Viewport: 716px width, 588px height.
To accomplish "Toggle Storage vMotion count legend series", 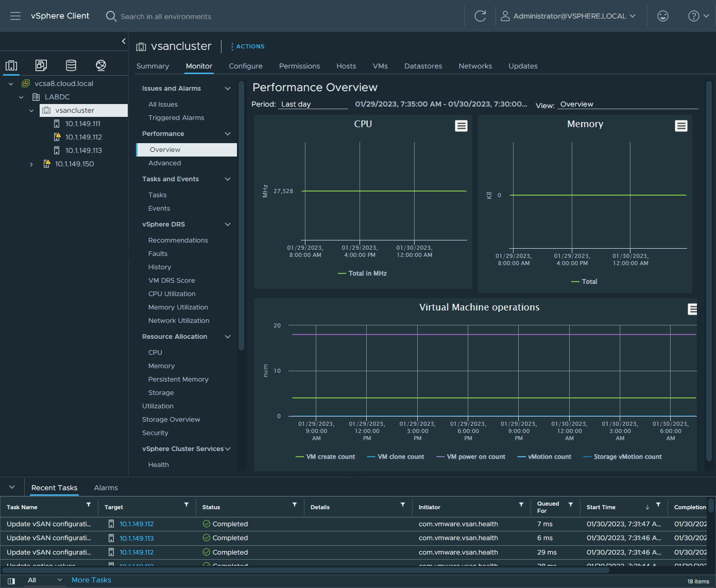I will click(x=627, y=457).
